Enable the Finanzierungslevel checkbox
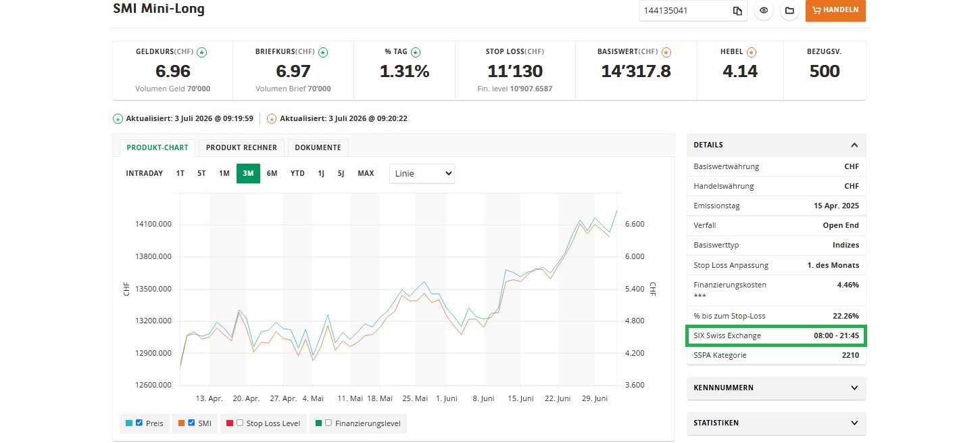The image size is (980, 443). click(x=328, y=423)
